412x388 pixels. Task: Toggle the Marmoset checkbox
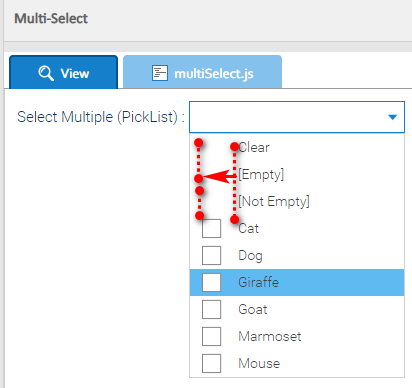click(211, 336)
